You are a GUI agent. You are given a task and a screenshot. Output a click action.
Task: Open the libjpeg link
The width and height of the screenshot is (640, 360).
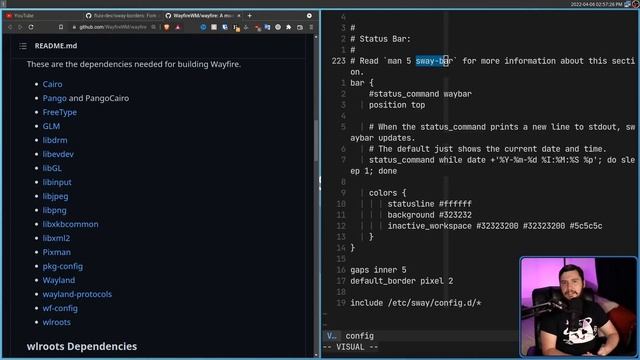click(x=55, y=196)
